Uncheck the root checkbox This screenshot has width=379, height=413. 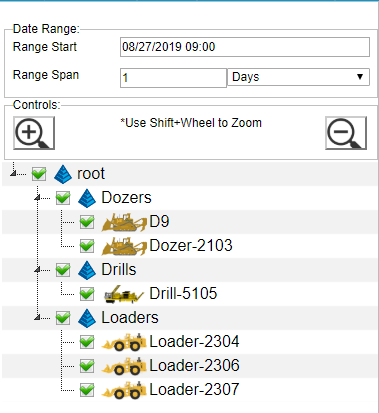coord(39,174)
